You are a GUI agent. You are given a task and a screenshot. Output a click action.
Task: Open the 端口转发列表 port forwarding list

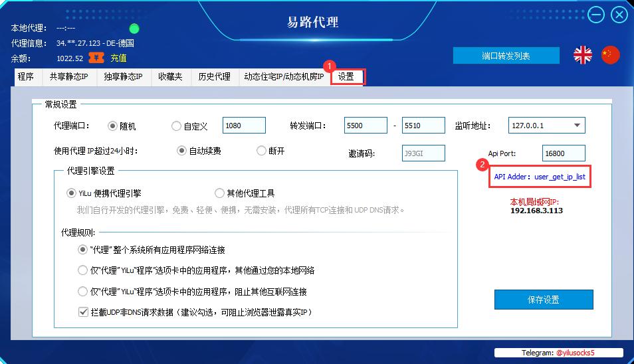click(506, 56)
